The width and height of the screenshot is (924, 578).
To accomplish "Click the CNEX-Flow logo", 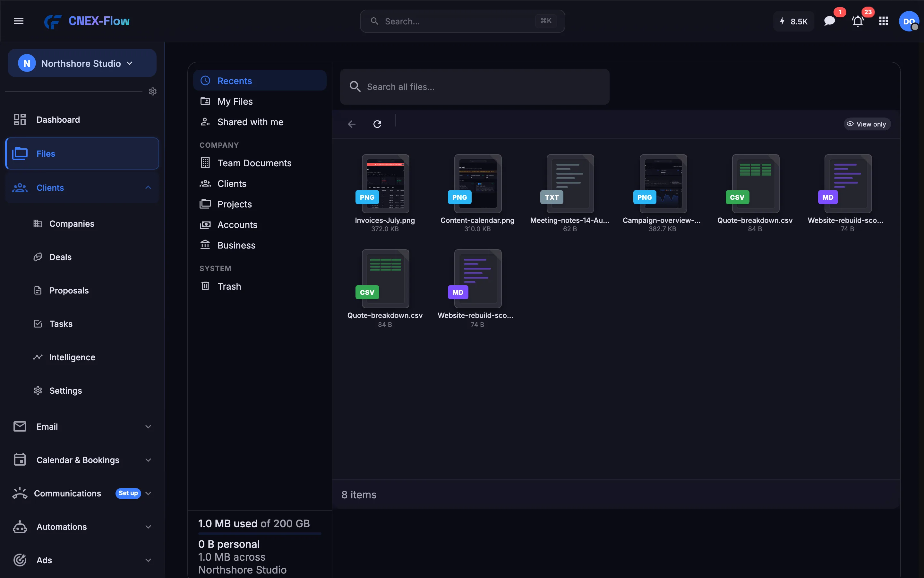I will [87, 21].
